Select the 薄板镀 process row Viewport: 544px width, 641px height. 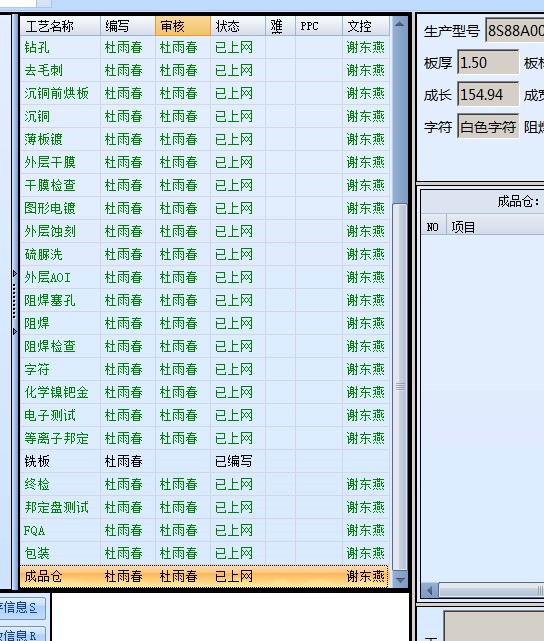coord(205,139)
